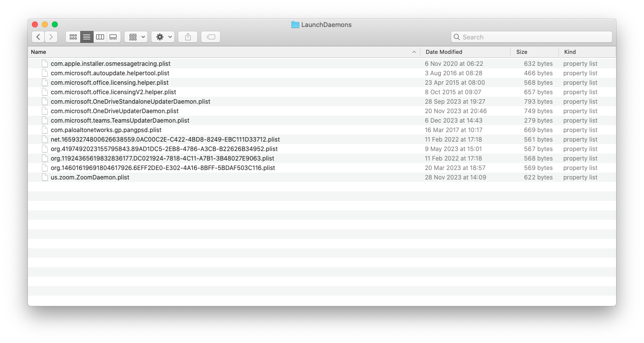The image size is (644, 343).
Task: Click the Edit Tags icon
Action: coord(210,36)
